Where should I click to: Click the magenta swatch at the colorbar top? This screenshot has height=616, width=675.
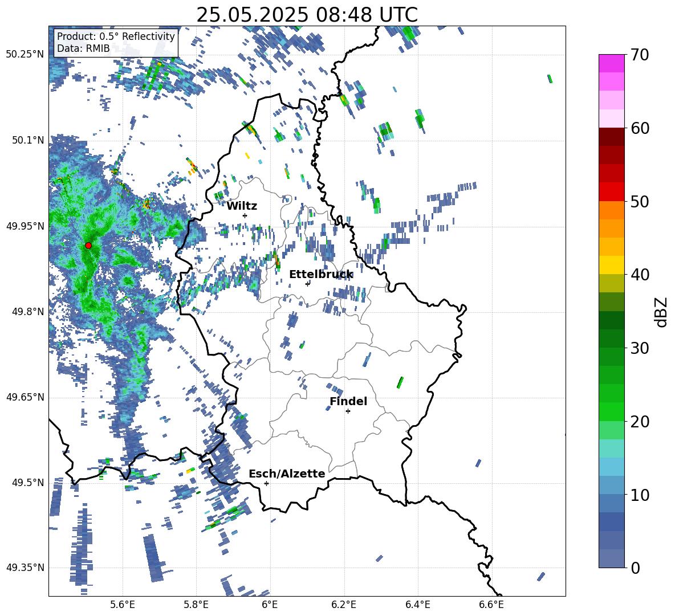click(611, 64)
